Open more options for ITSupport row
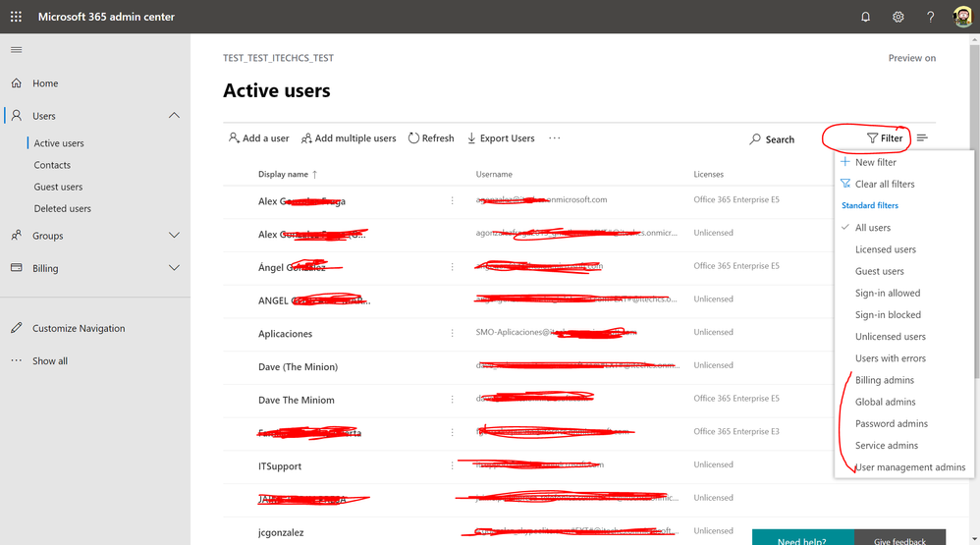 click(x=452, y=465)
